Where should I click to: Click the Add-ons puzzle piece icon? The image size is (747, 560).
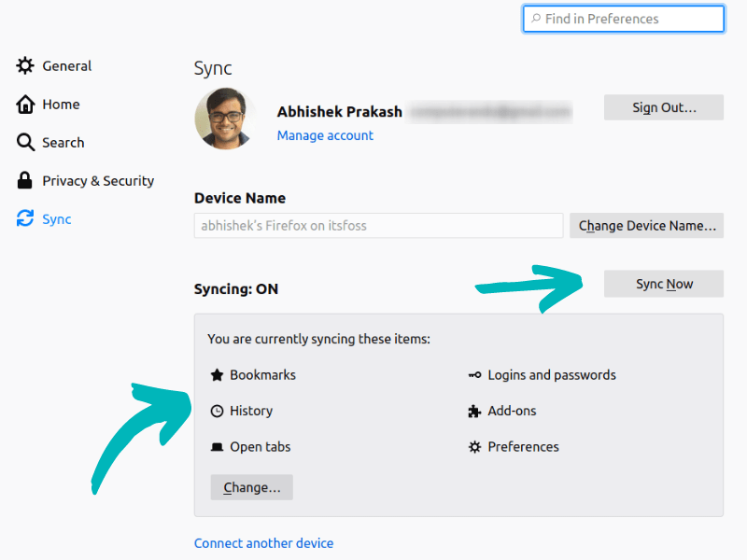point(474,411)
